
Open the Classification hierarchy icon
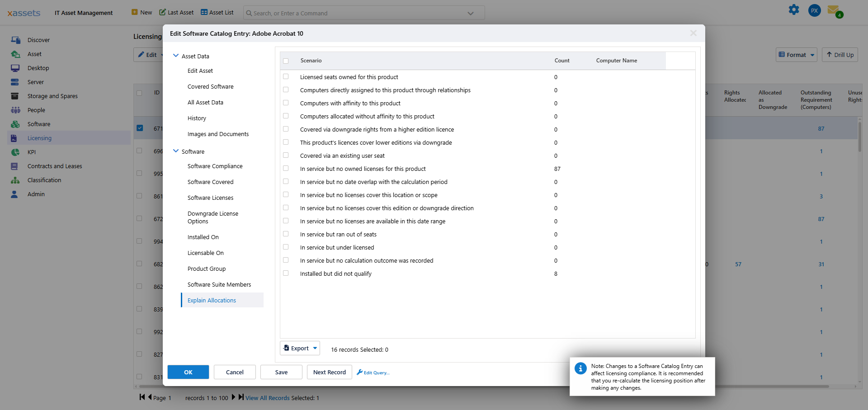point(15,180)
